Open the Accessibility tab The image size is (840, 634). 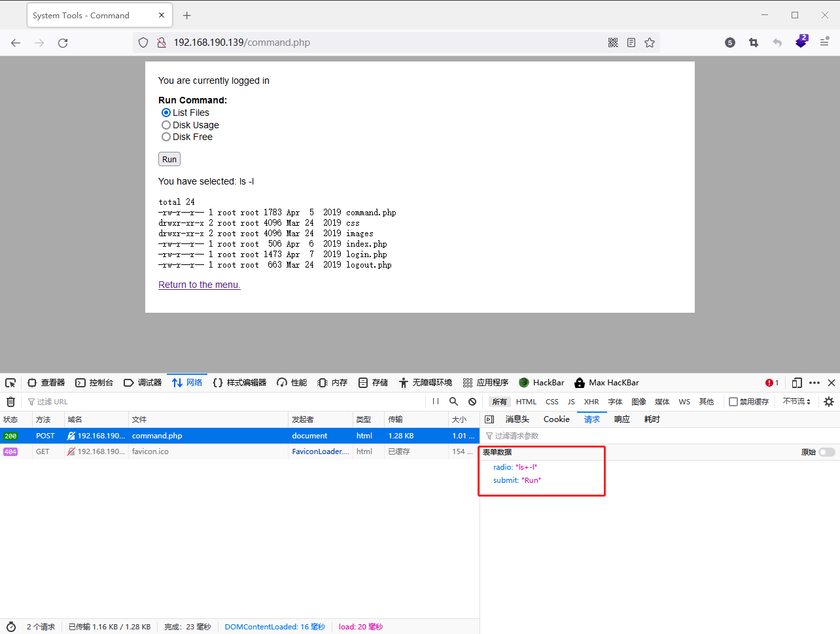coord(425,383)
